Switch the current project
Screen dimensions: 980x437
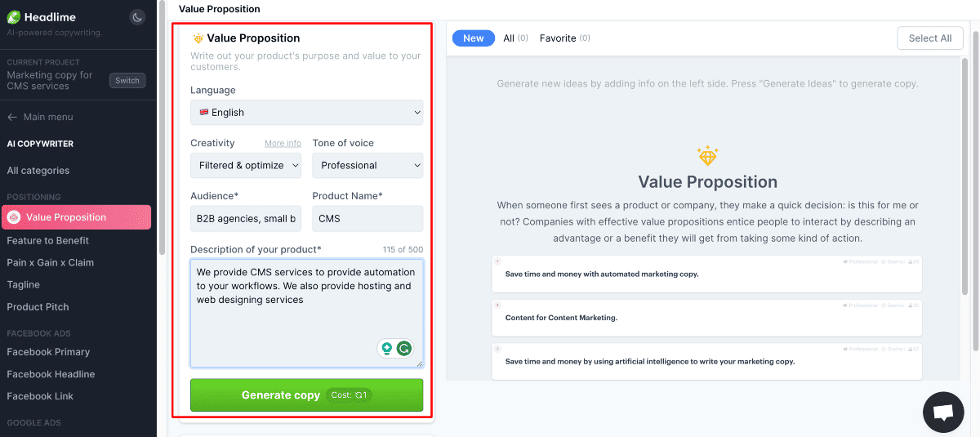127,81
